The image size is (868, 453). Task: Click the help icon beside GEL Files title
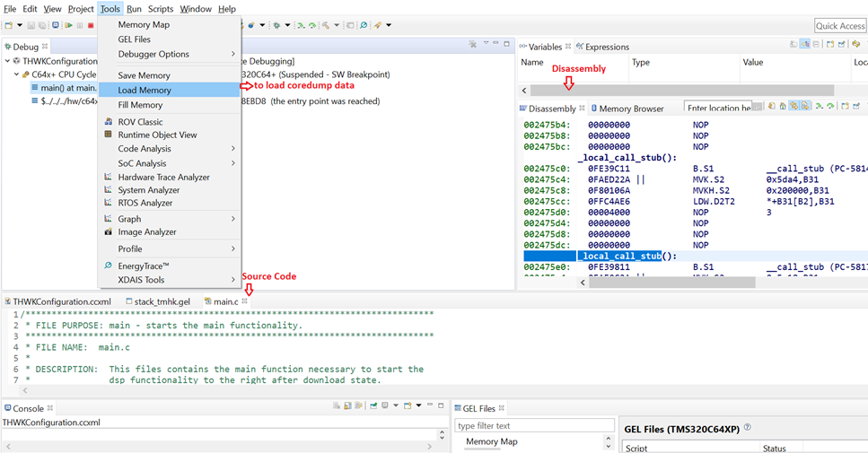(748, 428)
